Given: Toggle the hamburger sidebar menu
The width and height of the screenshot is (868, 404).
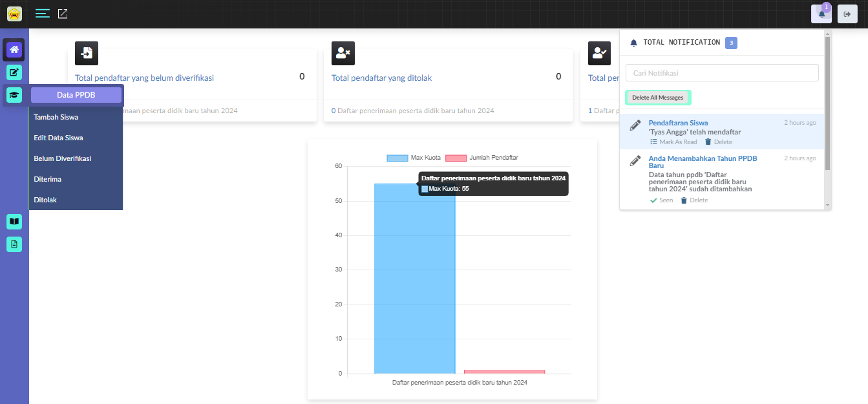Looking at the screenshot, I should [43, 14].
